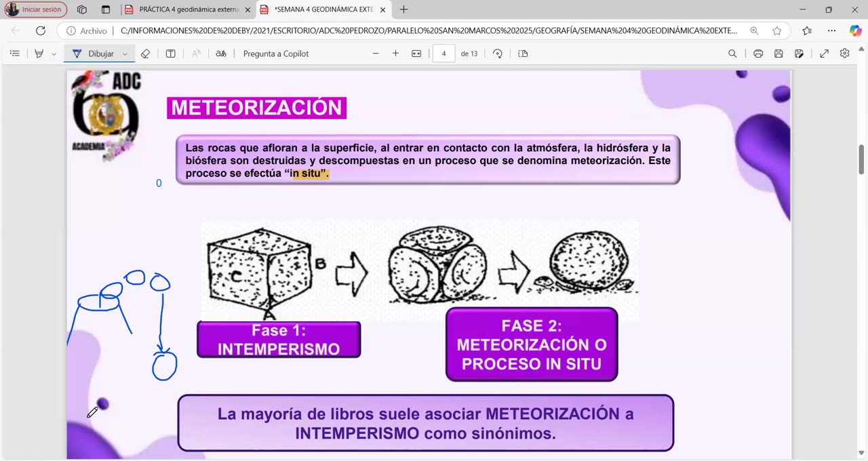This screenshot has height=461, width=868.
Task: Enter full screen PDF view
Action: (x=825, y=54)
